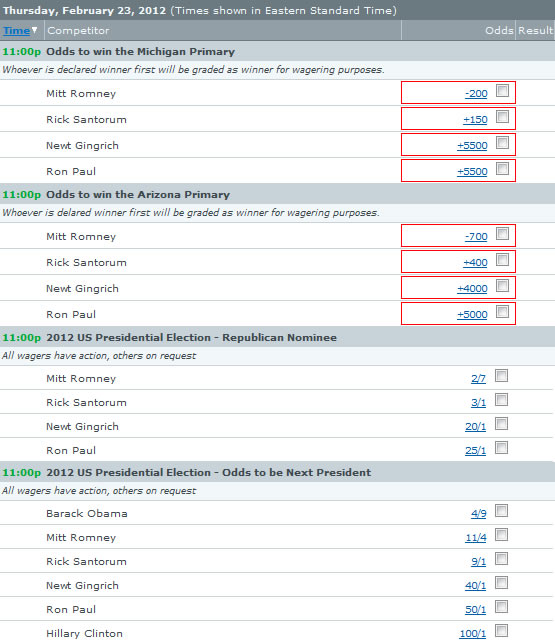Check Mitt Romney's Michigan Primary box

(502, 90)
